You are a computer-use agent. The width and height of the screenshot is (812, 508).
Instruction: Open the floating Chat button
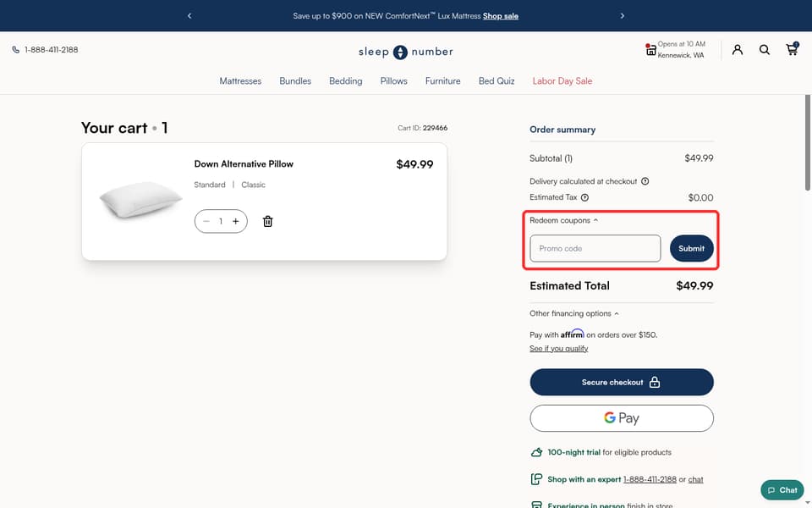[x=782, y=490]
